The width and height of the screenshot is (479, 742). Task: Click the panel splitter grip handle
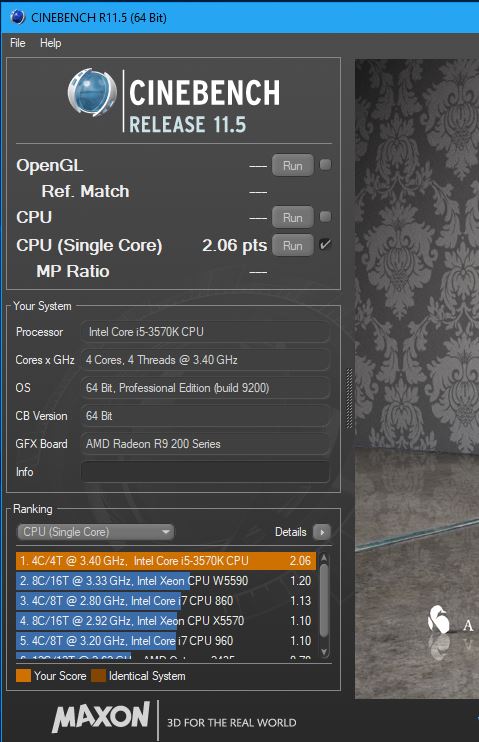tap(349, 398)
